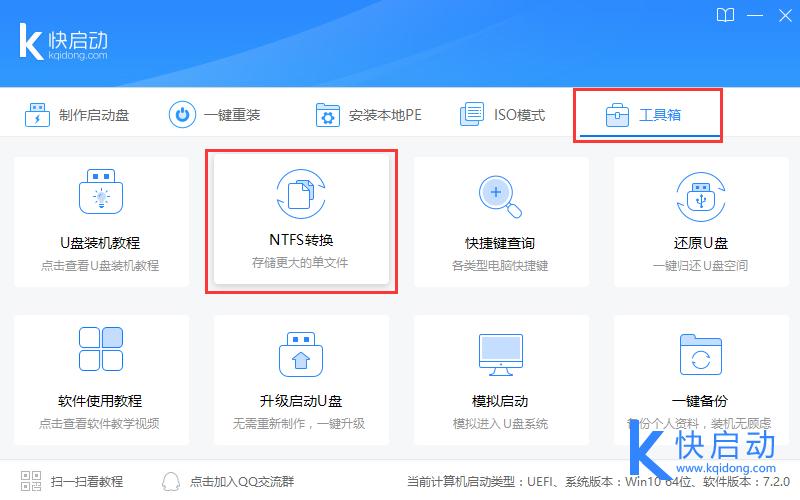Click the 存储更大的单文件 description

(300, 263)
